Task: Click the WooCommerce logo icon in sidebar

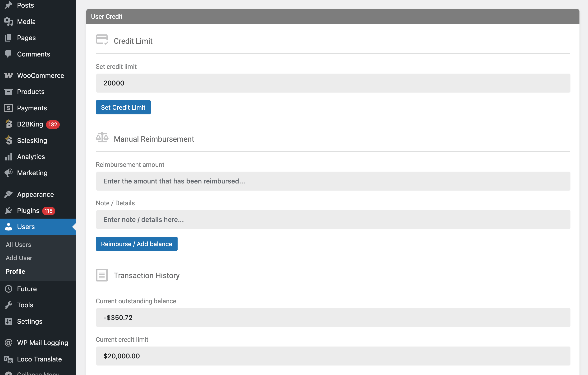Action: click(9, 75)
